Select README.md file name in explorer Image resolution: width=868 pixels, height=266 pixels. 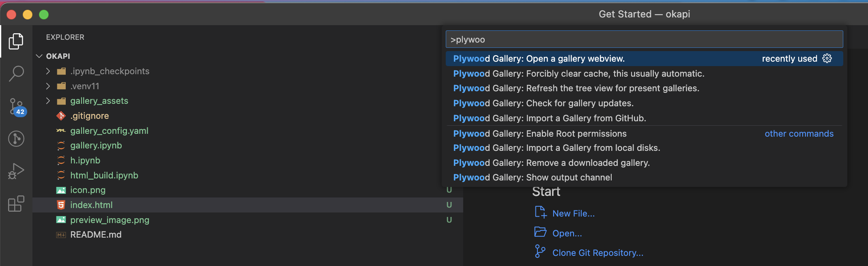click(96, 235)
